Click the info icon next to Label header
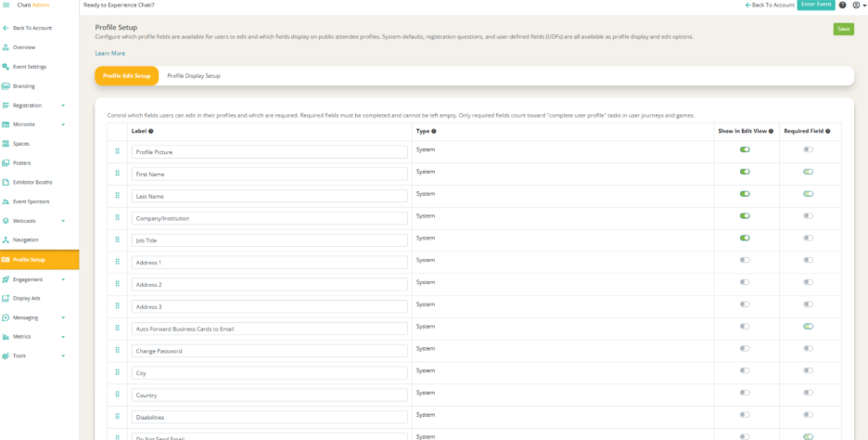Viewport: 868px width, 440px height. (x=151, y=132)
